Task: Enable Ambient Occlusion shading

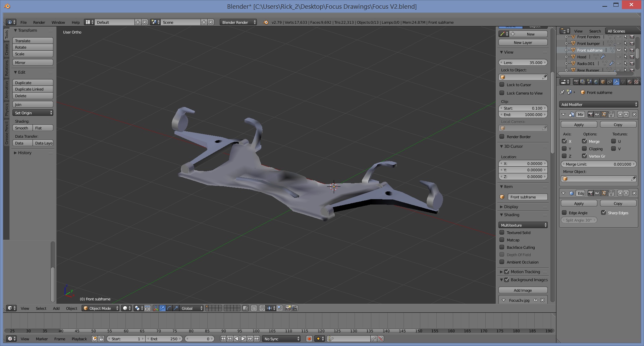Action: [502, 262]
